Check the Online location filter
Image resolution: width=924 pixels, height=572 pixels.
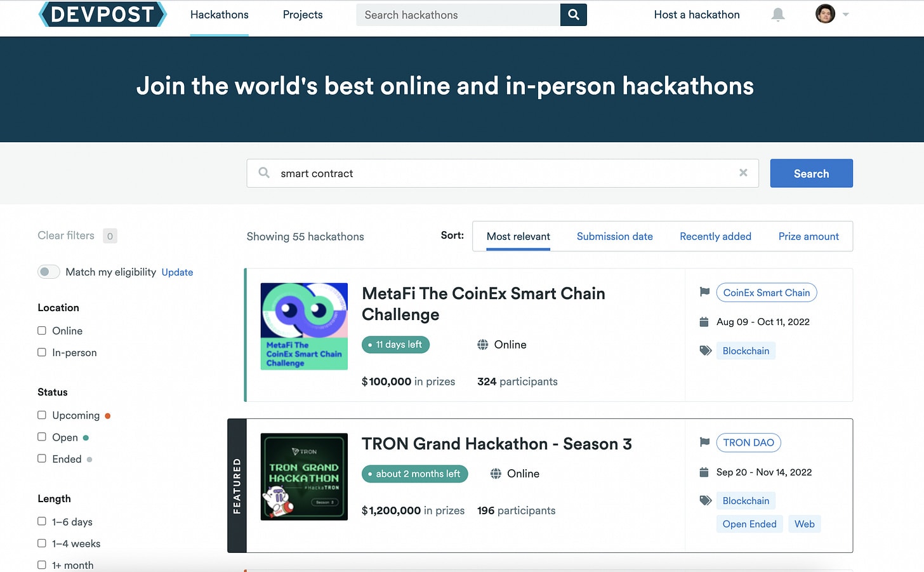point(42,331)
